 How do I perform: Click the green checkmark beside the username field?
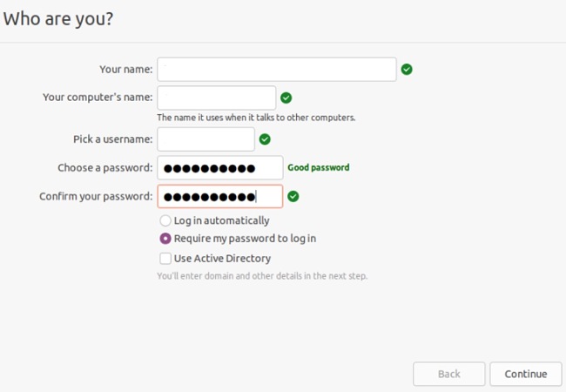pos(265,139)
